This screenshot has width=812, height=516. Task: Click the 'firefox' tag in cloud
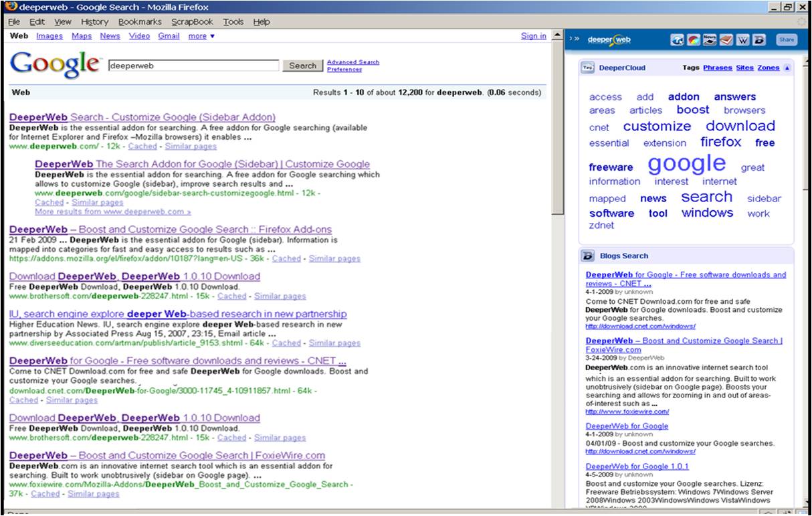pyautogui.click(x=721, y=142)
